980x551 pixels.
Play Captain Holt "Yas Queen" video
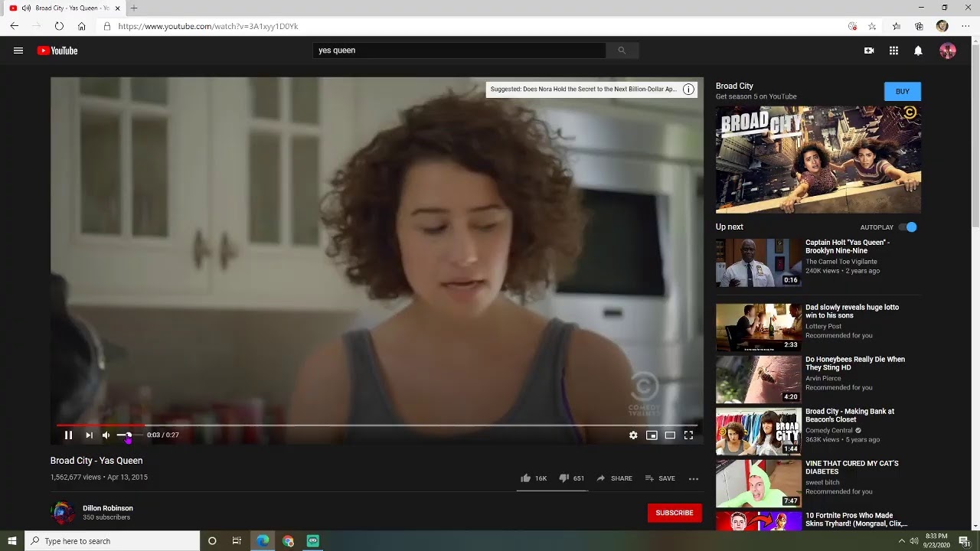point(759,262)
